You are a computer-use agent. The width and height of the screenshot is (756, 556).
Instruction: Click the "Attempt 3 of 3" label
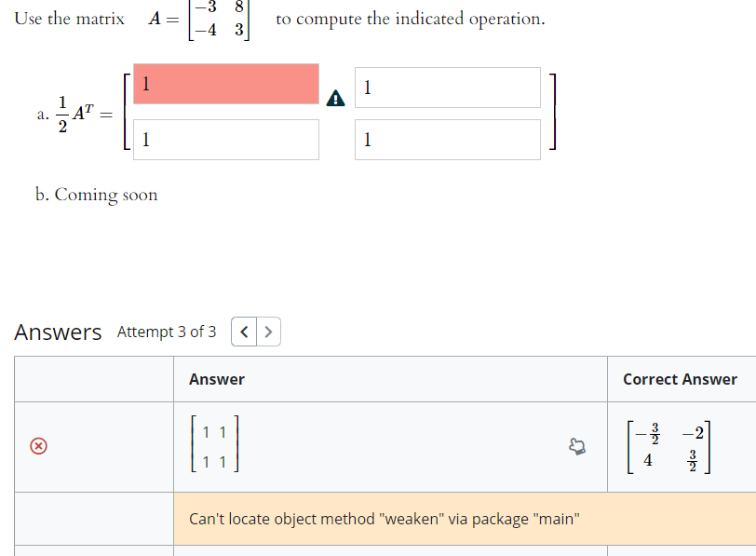[167, 332]
